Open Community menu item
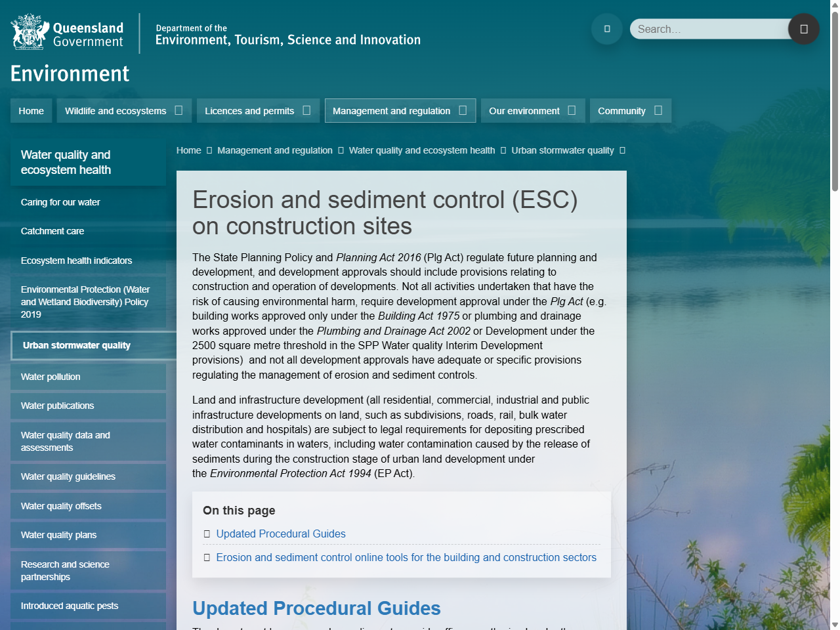This screenshot has width=840, height=630. (621, 111)
